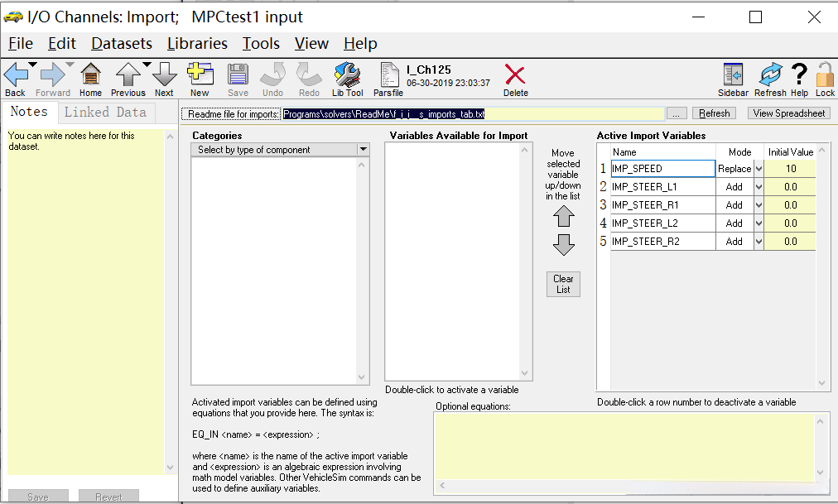Delete the current dataset
Viewport: 838px width, 504px height.
(515, 76)
